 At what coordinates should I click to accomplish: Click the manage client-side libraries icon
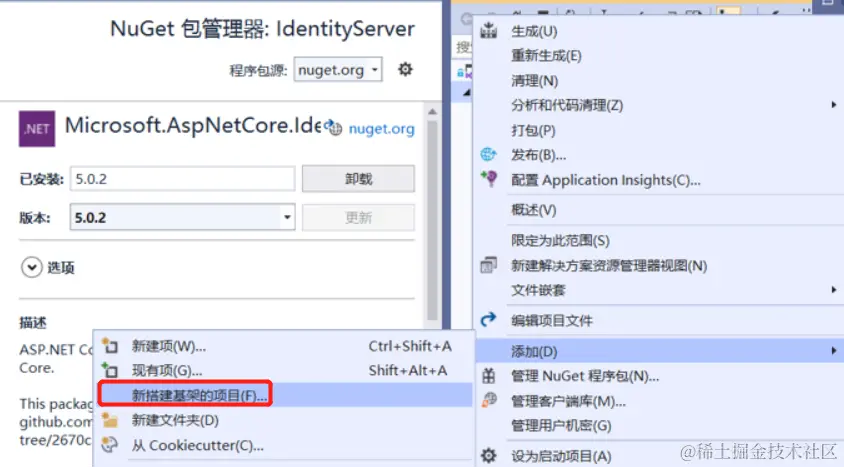pyautogui.click(x=489, y=400)
